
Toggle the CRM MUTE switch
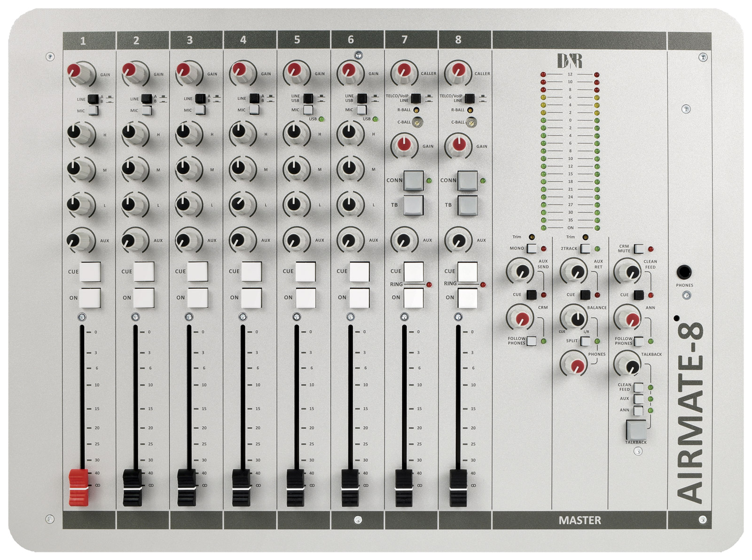638,249
